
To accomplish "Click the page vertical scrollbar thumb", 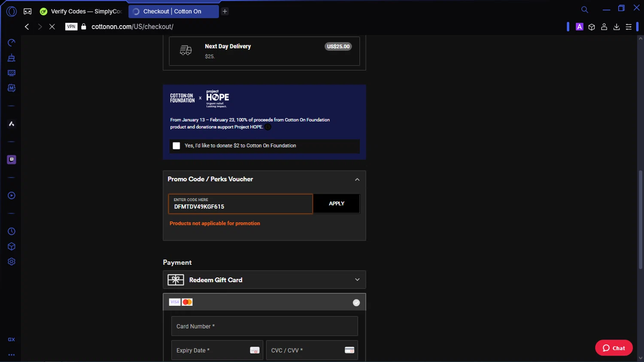I will (x=641, y=220).
